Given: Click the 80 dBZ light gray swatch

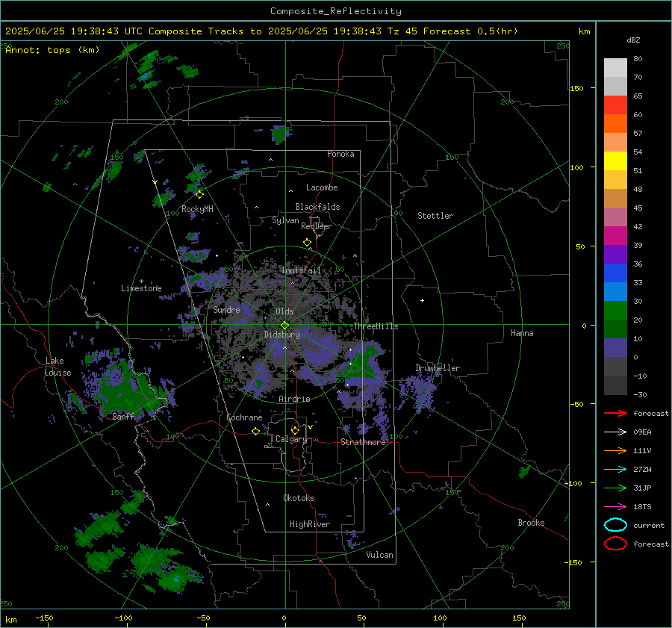Looking at the screenshot, I should tap(615, 67).
